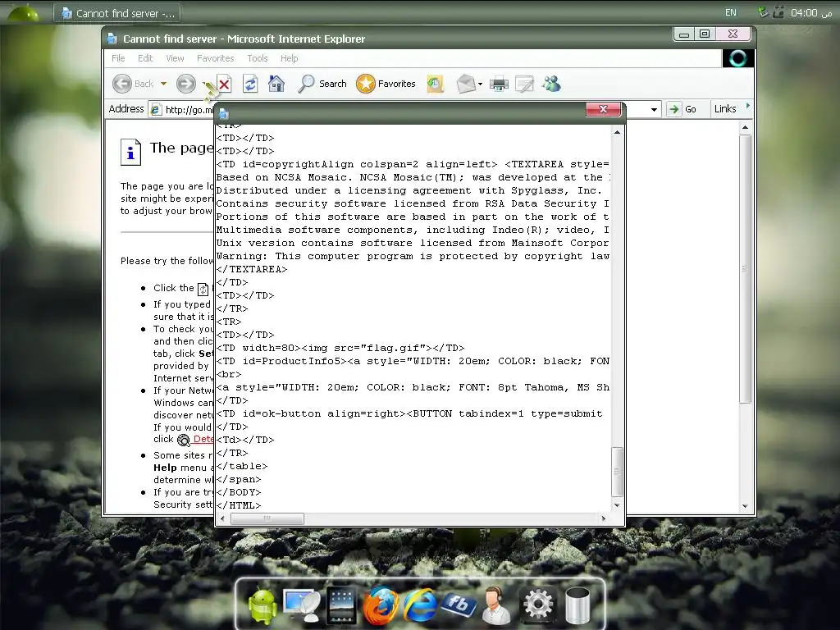Open the Back history dropdown arrow

click(x=163, y=84)
